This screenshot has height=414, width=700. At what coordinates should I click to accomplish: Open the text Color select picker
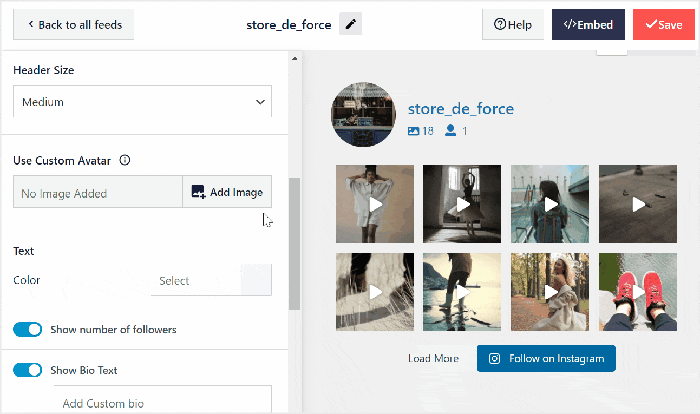pyautogui.click(x=211, y=280)
